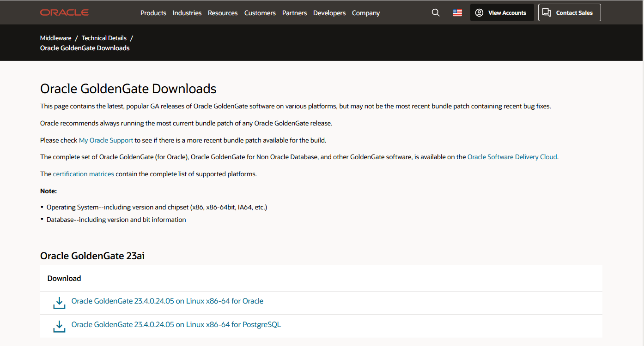Screen dimensions: 644x346
Task: Go to the Technical Details breadcrumb
Action: pos(104,38)
